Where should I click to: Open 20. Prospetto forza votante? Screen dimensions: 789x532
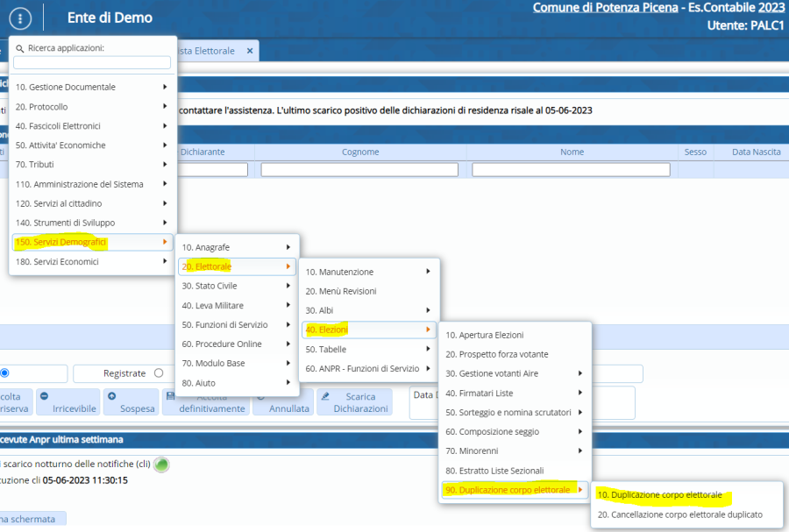tap(497, 354)
